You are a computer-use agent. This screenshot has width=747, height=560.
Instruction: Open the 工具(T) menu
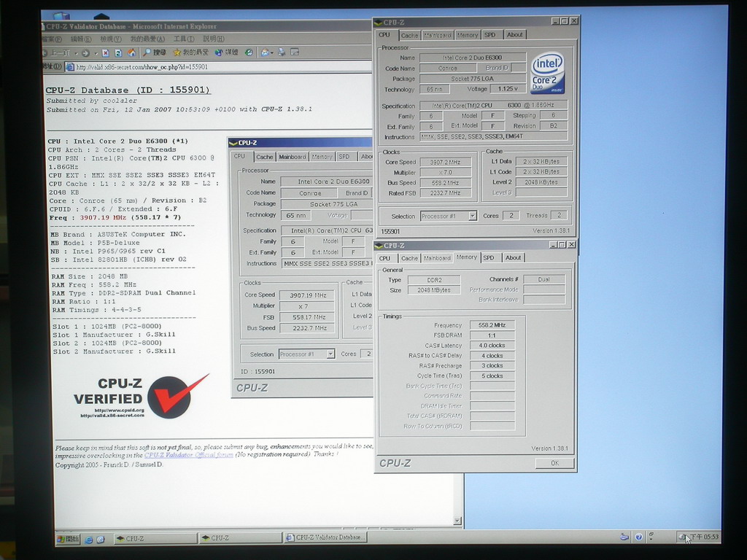(183, 39)
